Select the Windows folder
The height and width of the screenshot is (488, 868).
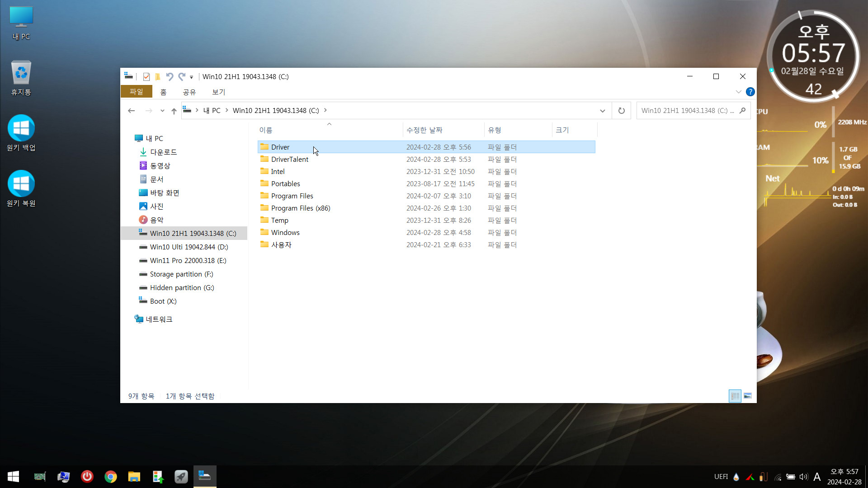pyautogui.click(x=426, y=233)
